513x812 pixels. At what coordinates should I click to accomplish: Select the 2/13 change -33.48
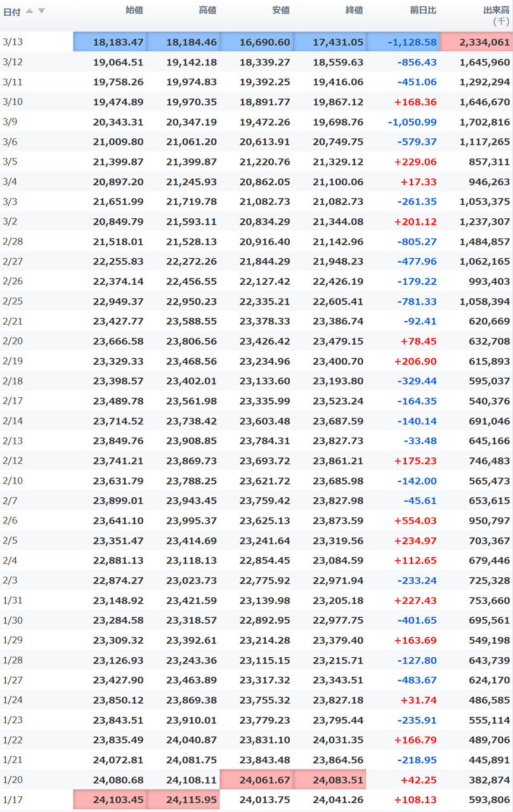point(420,440)
